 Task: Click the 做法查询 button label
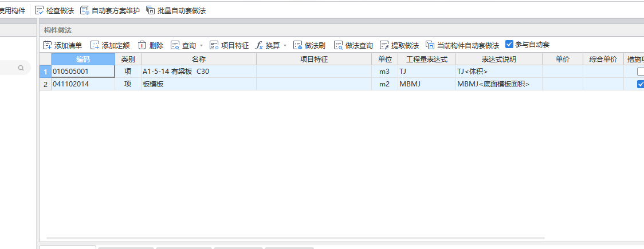359,46
